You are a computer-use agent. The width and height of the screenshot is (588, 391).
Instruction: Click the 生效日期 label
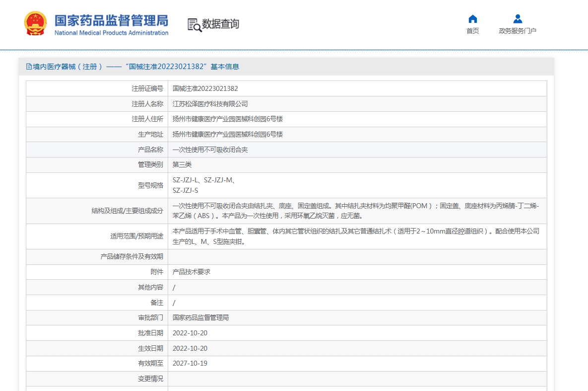(x=150, y=349)
